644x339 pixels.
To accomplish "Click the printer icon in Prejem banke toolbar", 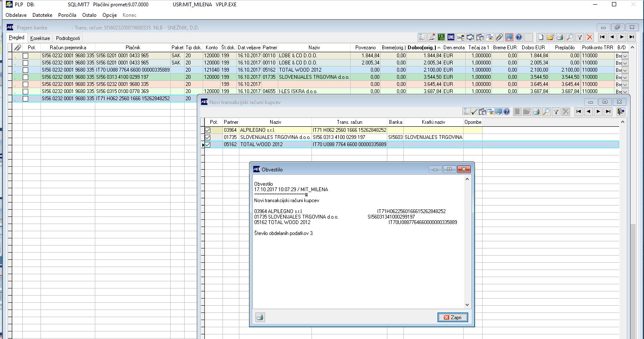I will coord(560,37).
